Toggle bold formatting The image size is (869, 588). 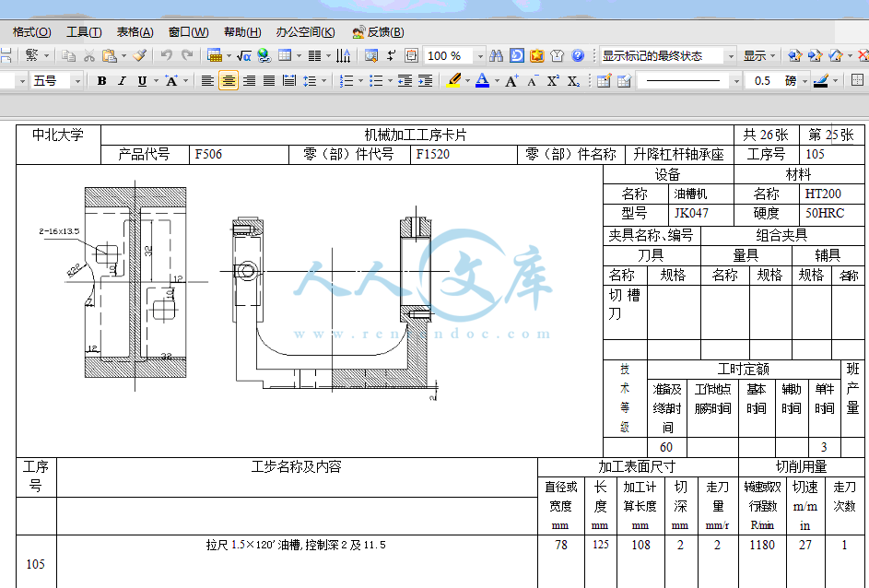[101, 81]
